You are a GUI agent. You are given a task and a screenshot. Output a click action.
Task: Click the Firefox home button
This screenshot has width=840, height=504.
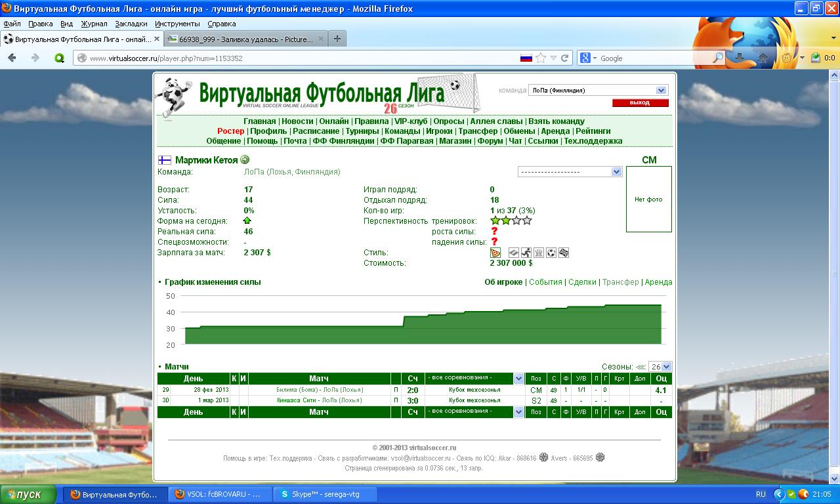763,58
